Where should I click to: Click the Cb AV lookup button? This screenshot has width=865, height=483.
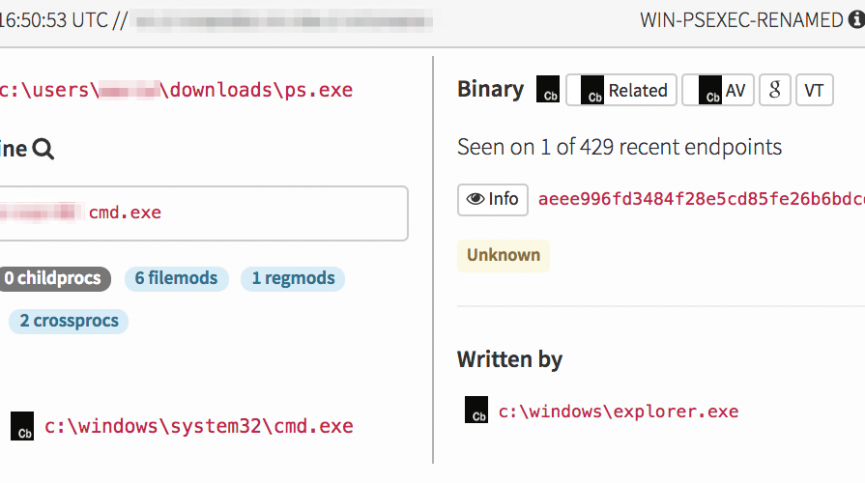coord(718,90)
